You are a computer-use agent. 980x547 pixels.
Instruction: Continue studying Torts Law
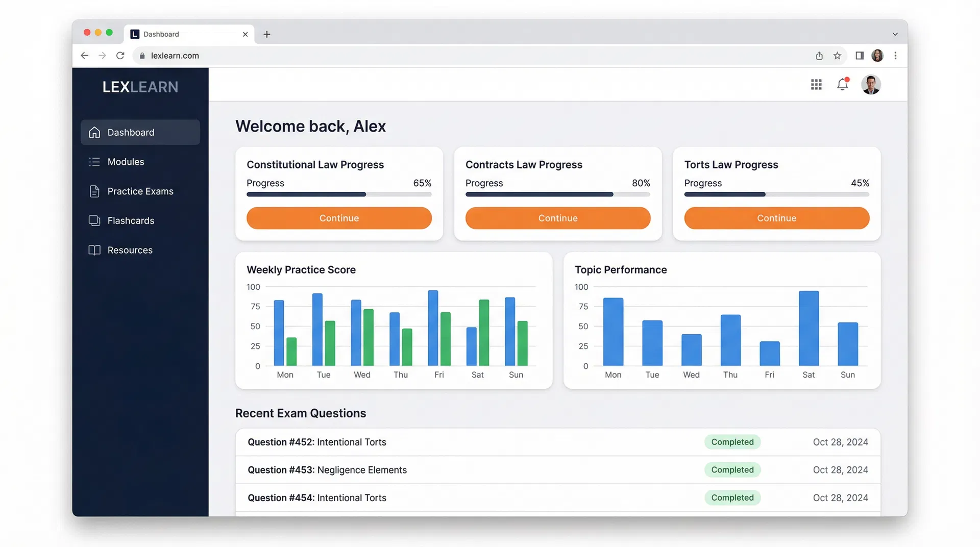(776, 218)
